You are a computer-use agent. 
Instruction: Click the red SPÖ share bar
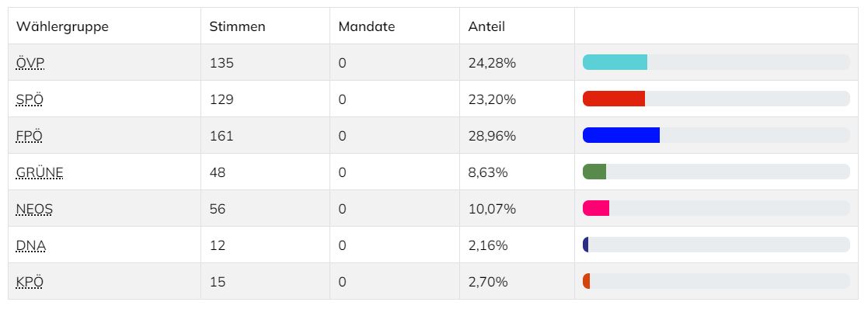point(614,99)
